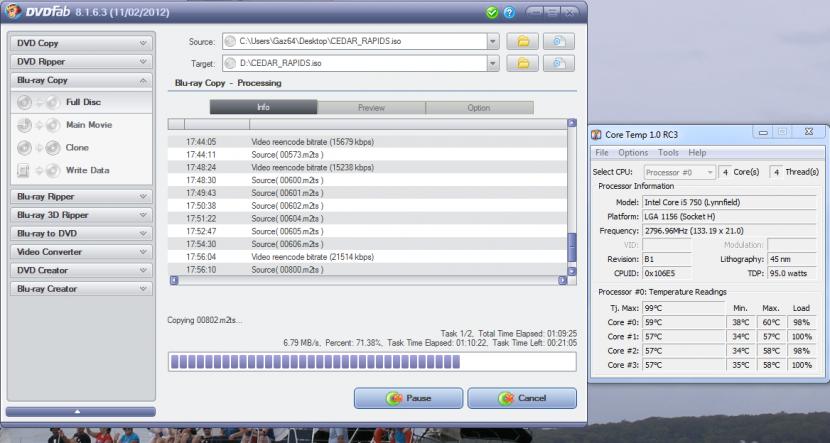
Task: Click 'Copying 00802.m2ts...' status text
Action: (x=205, y=320)
